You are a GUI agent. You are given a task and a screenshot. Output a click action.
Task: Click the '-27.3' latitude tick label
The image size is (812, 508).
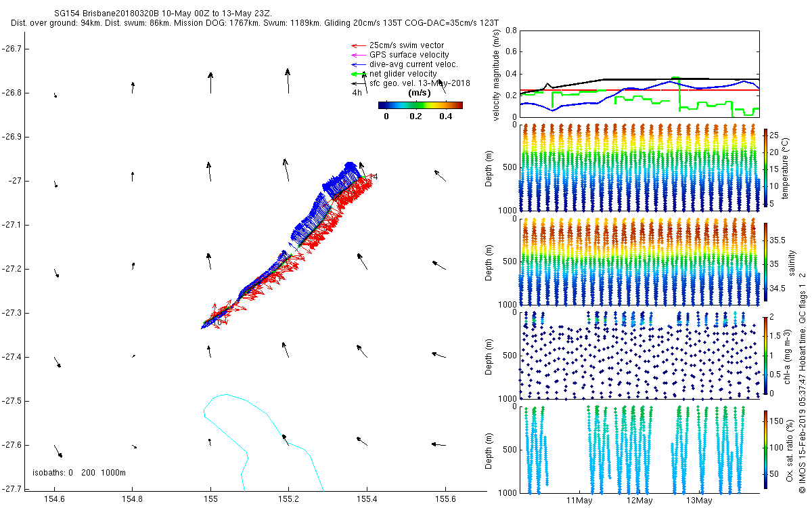tap(12, 313)
